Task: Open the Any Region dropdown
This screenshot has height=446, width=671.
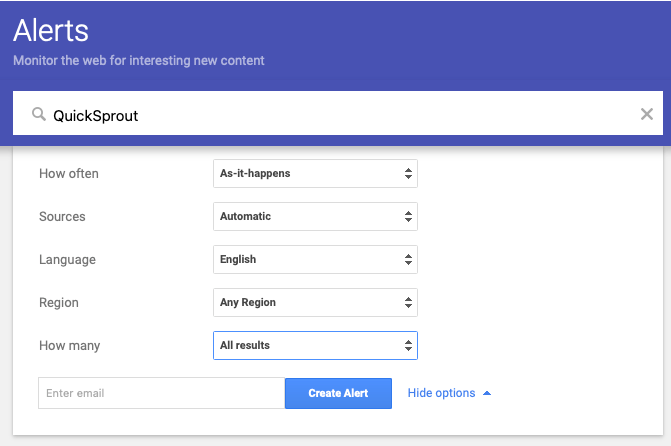Action: (315, 303)
